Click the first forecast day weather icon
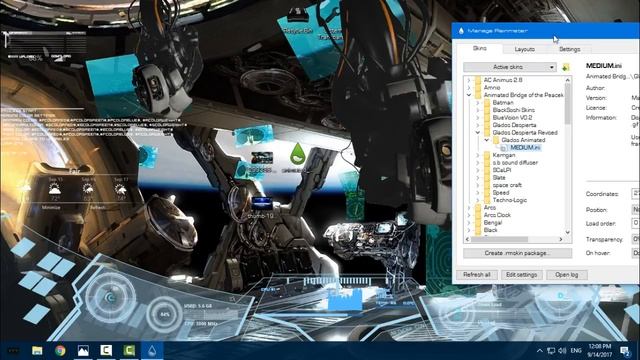640x360 pixels. point(55,189)
